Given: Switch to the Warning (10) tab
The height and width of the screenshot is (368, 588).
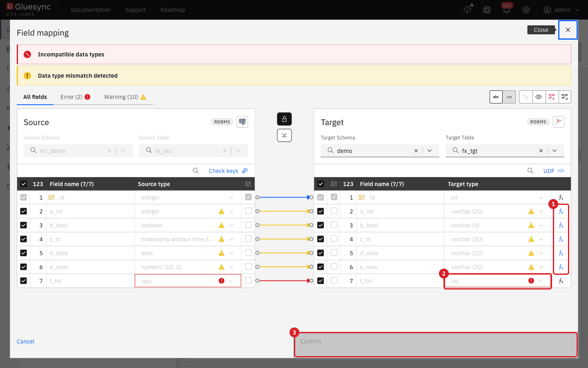Looking at the screenshot, I should click(125, 97).
